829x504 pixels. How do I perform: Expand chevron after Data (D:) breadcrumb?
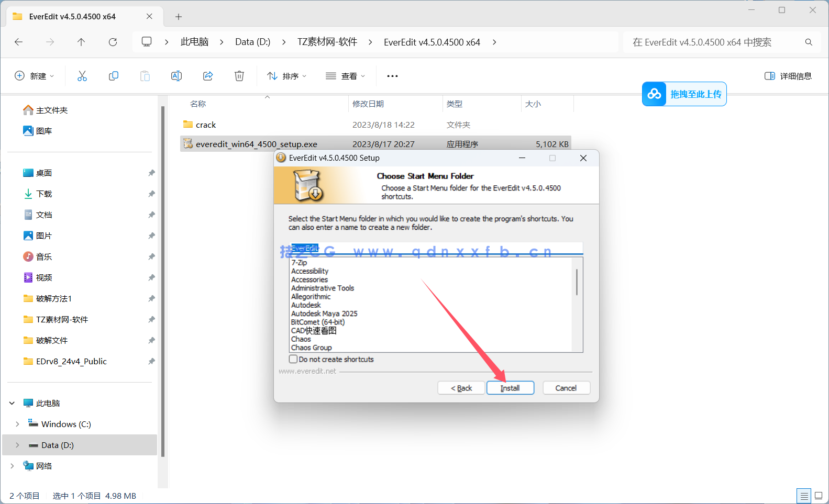pos(284,42)
